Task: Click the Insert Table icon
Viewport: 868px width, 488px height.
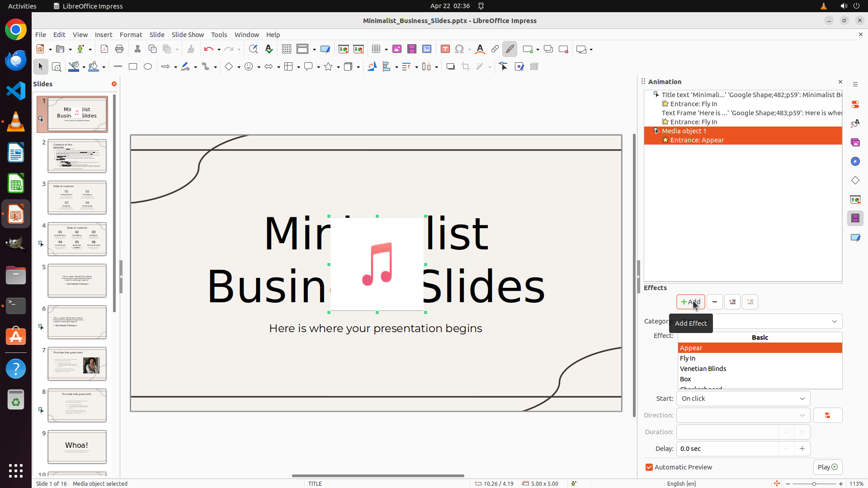Action: 376,49
